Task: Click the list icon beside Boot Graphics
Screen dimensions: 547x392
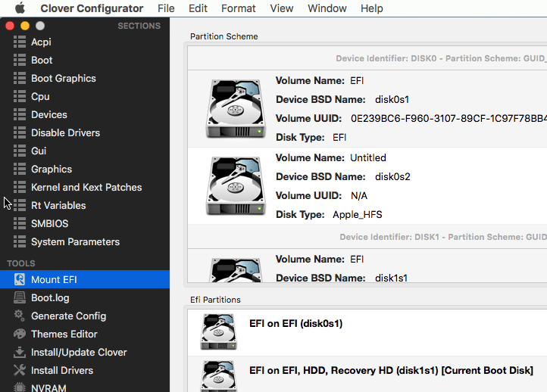Action: (x=20, y=78)
